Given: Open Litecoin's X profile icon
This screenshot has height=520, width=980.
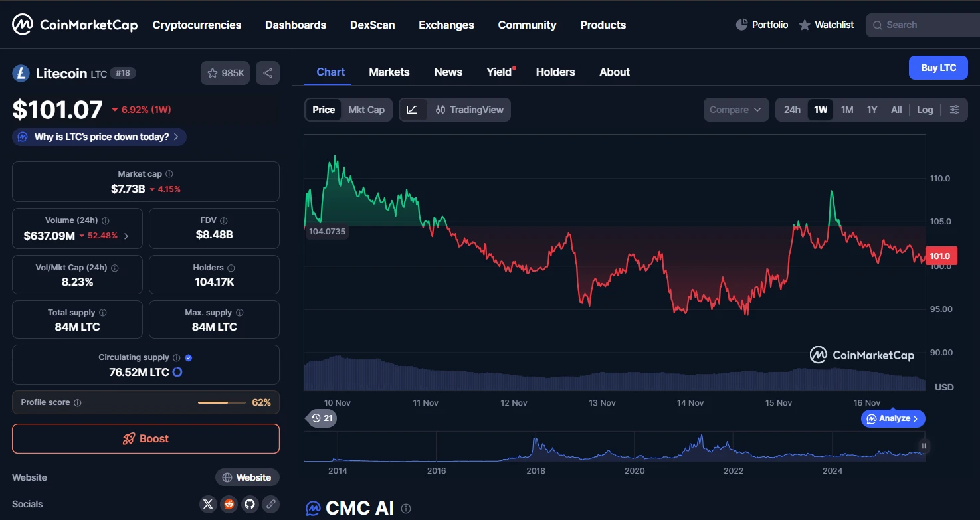Looking at the screenshot, I should pyautogui.click(x=208, y=504).
